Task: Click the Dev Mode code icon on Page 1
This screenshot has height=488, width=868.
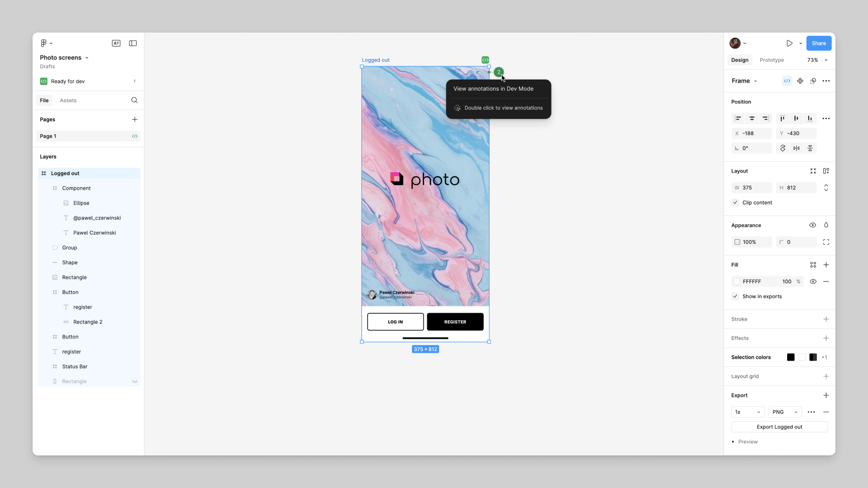Action: 134,136
